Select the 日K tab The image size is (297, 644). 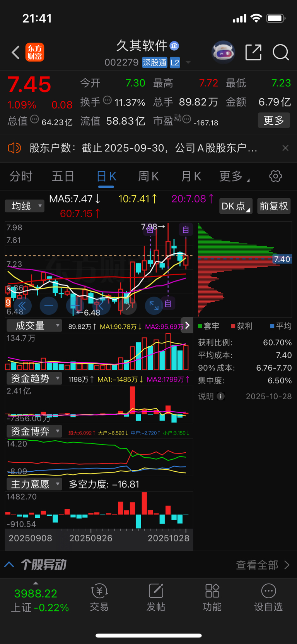[106, 176]
